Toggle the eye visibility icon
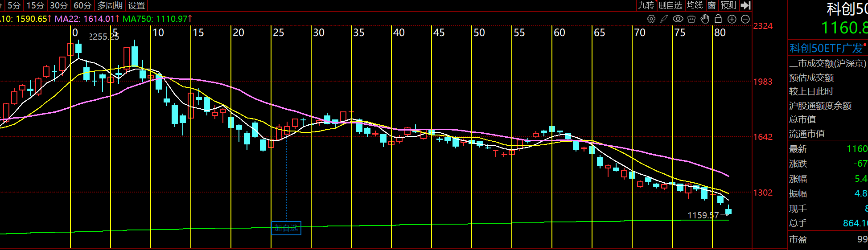The image size is (868, 250). [678, 19]
